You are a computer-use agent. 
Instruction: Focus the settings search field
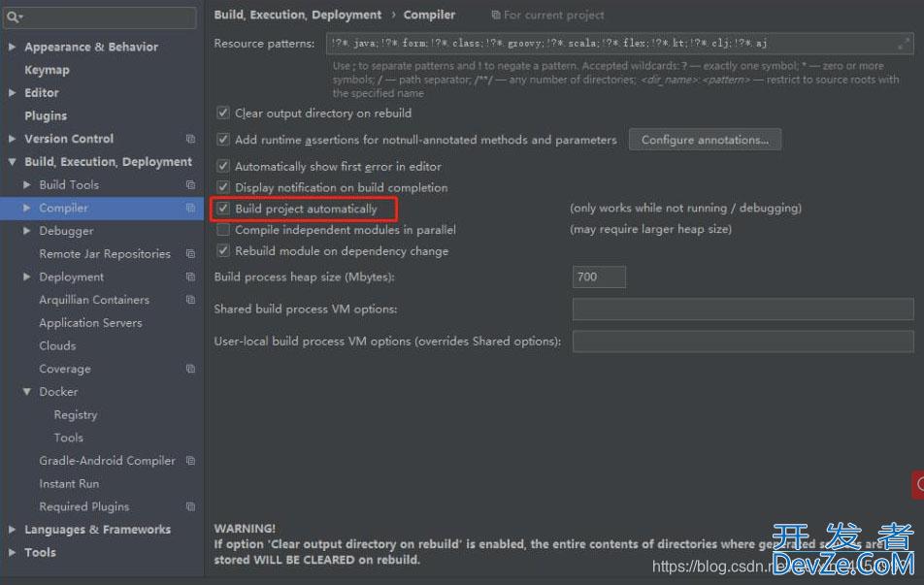[x=99, y=17]
